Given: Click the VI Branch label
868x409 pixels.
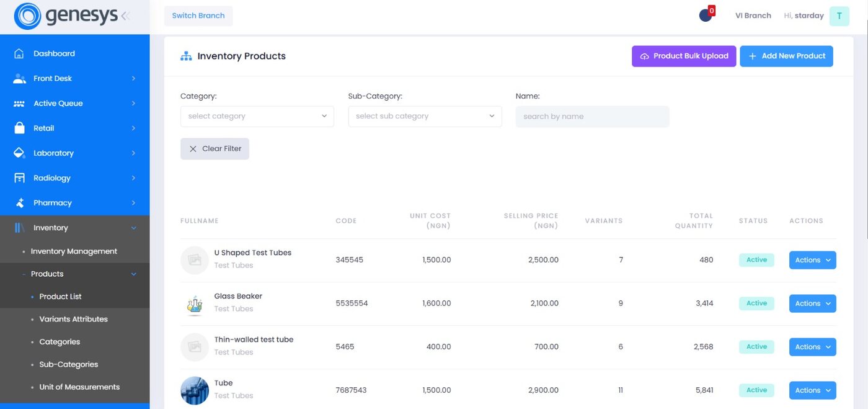Looking at the screenshot, I should coord(753,16).
